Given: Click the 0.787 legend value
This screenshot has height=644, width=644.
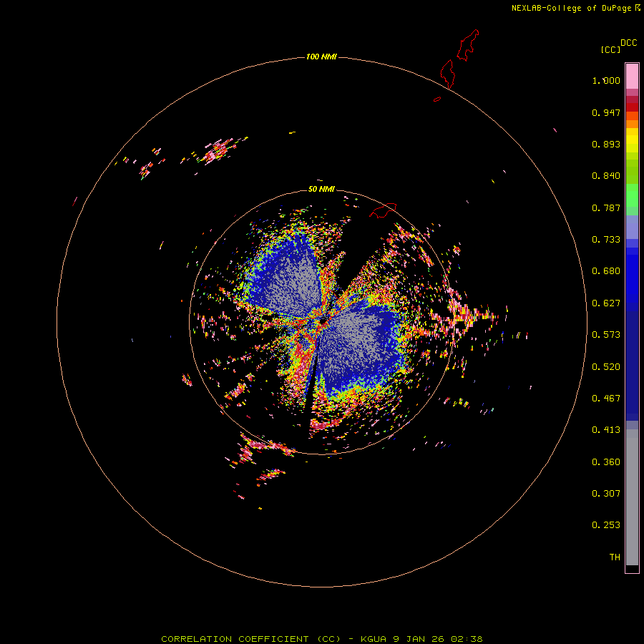Looking at the screenshot, I should click(x=606, y=208).
